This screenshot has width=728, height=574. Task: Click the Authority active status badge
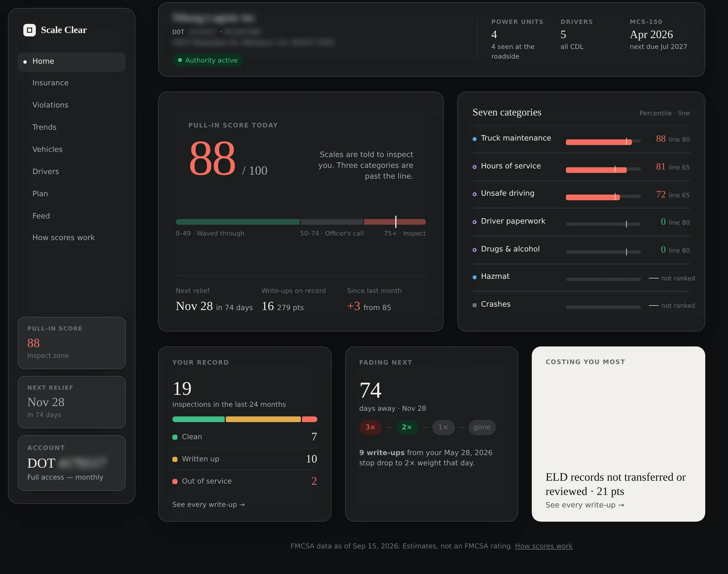click(207, 60)
